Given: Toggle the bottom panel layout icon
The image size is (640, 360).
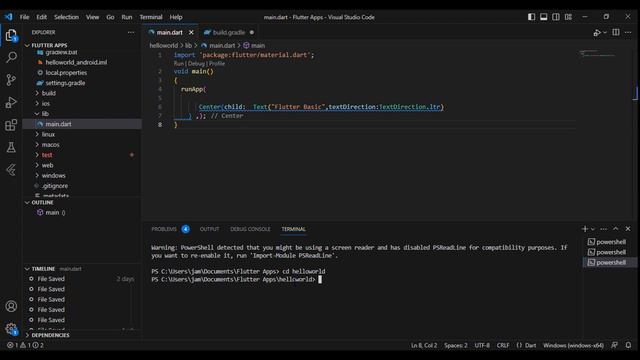Looking at the screenshot, I should click(x=544, y=17).
